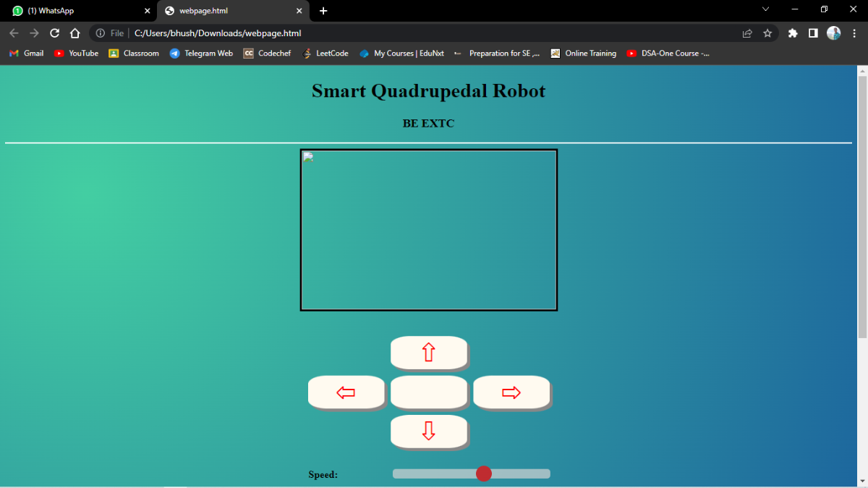This screenshot has width=868, height=488.
Task: Click the broken camera stream image
Action: [x=428, y=230]
